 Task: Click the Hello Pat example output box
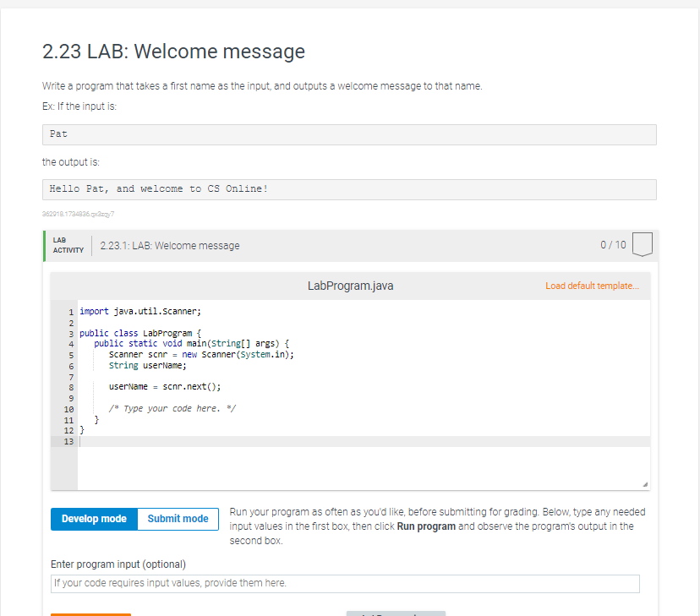(x=349, y=189)
